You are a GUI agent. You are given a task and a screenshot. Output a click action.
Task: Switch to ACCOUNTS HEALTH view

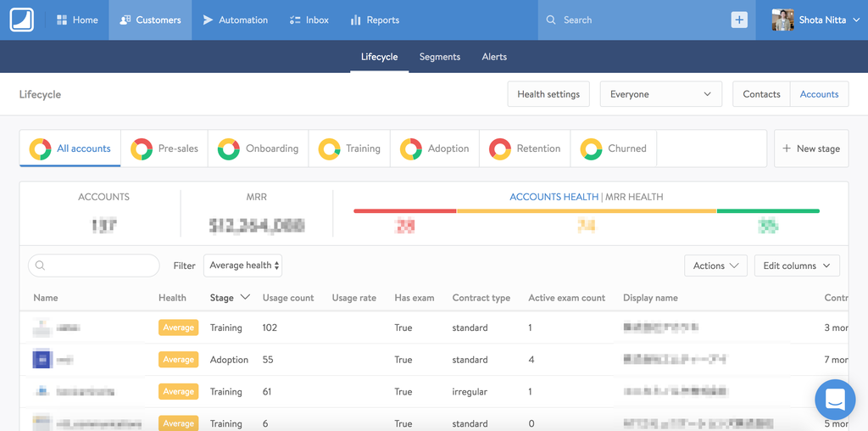554,197
